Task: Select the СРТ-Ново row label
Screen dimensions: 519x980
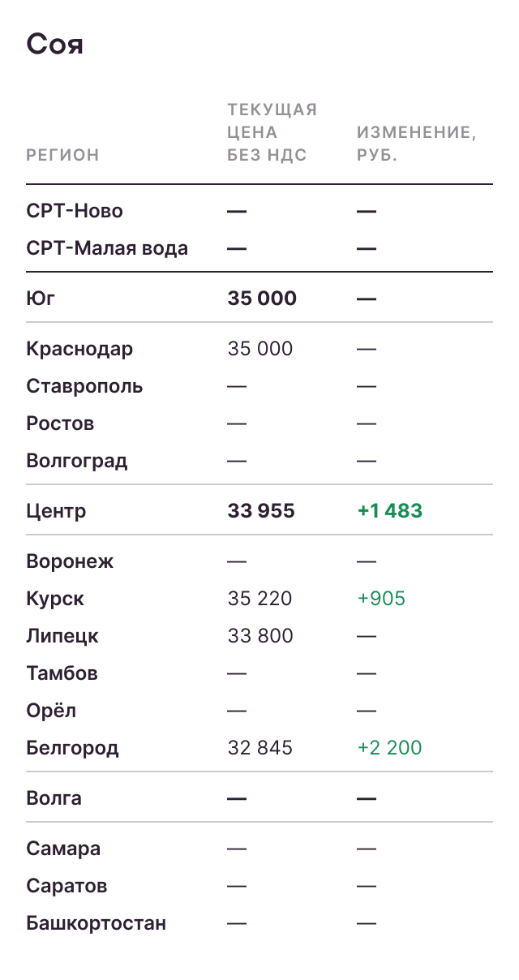Action: click(x=75, y=211)
